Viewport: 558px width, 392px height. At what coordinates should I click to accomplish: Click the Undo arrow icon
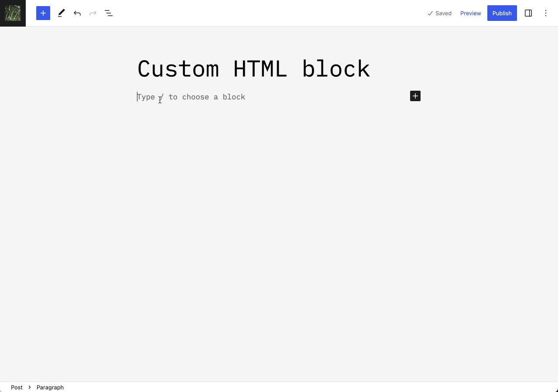pos(77,13)
